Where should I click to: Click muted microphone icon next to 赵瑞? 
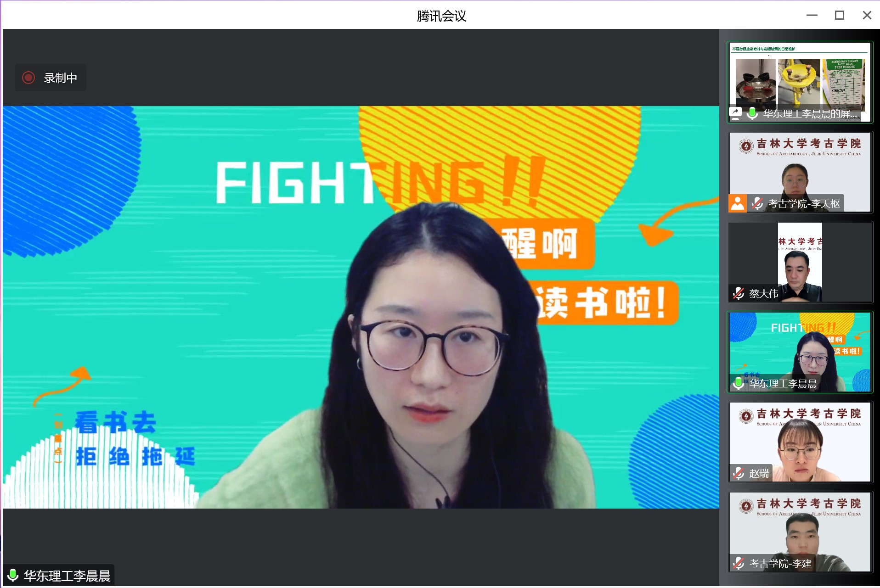[x=739, y=473]
